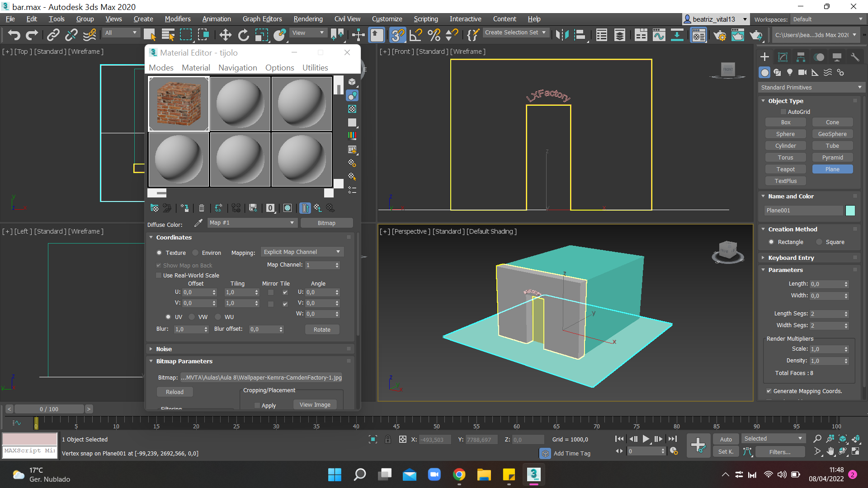
Task: Open the Modify panel tab icon
Action: [x=783, y=57]
